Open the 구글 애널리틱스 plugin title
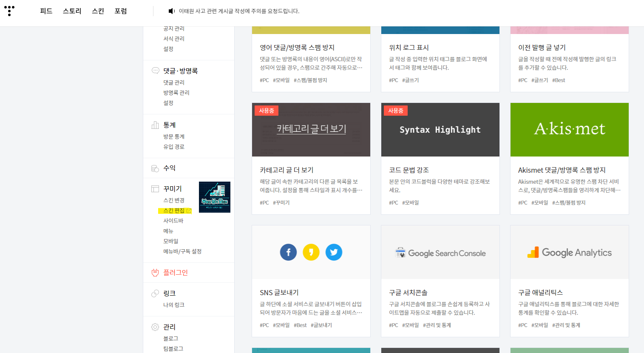Viewport: 644px width, 353px height. coord(540,293)
